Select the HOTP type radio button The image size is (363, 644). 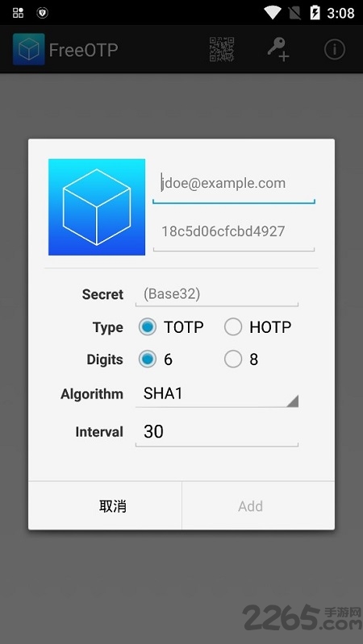(x=232, y=327)
